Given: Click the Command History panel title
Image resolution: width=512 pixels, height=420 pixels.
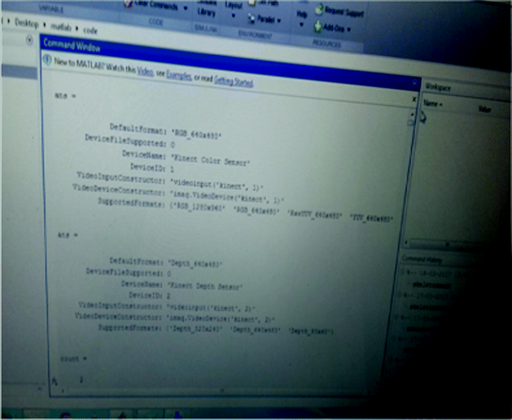Looking at the screenshot, I should [x=422, y=260].
